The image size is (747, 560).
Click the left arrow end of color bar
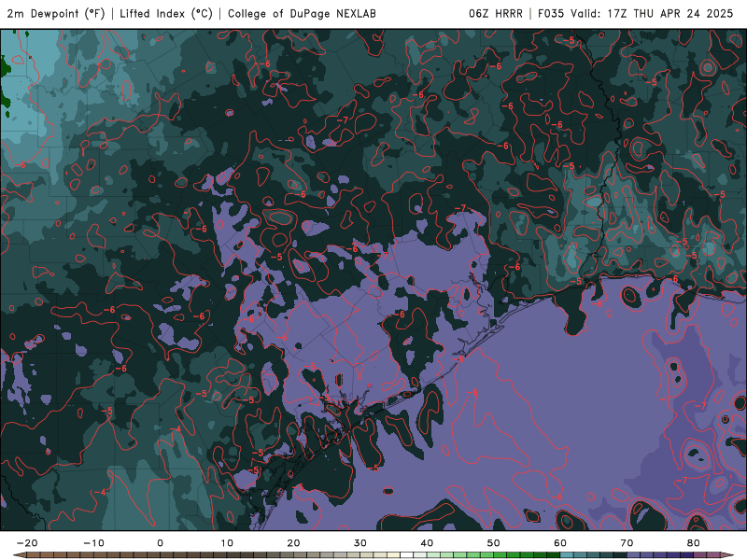tap(20, 554)
